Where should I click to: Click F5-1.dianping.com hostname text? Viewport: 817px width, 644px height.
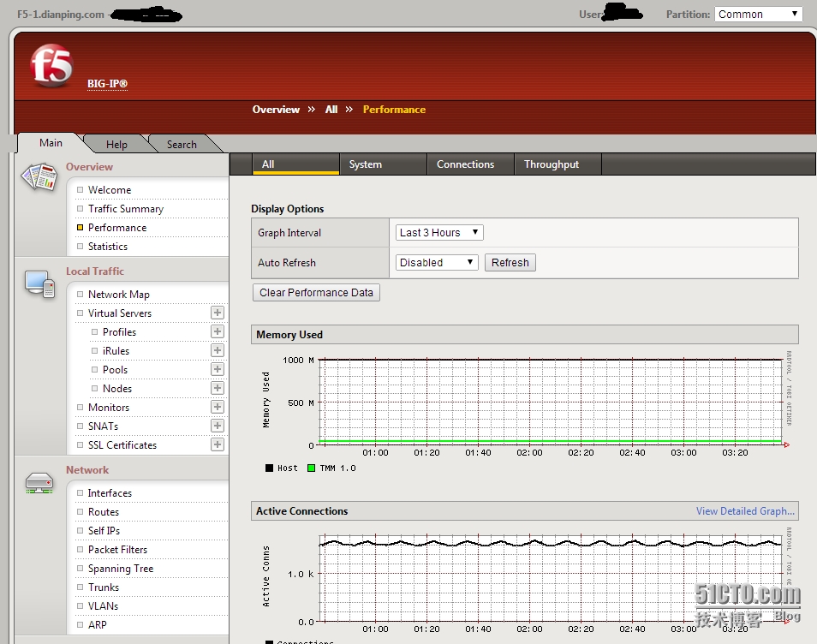tap(61, 14)
